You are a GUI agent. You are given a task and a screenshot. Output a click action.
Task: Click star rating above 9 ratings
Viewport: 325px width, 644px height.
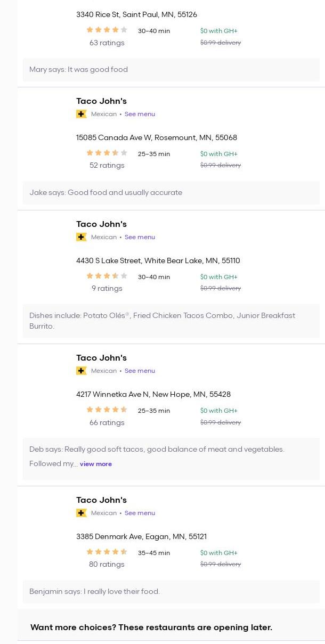[107, 276]
